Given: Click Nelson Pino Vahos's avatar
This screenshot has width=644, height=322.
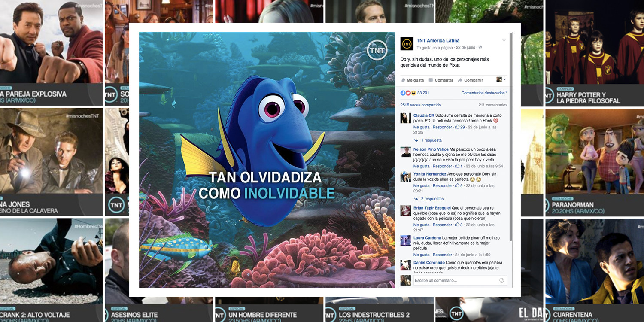Looking at the screenshot, I should click(406, 152).
